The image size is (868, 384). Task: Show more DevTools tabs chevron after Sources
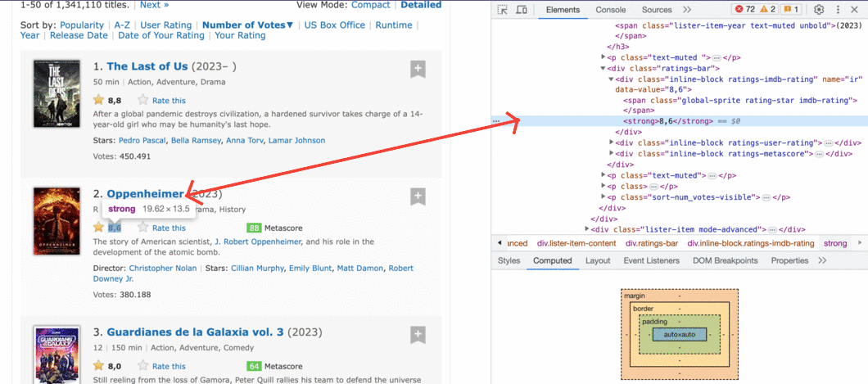coord(687,9)
